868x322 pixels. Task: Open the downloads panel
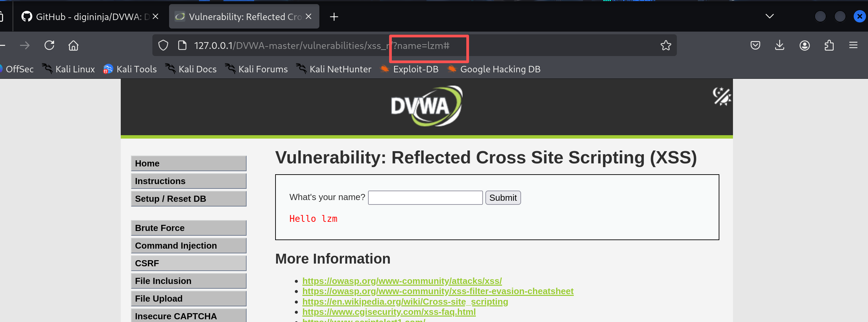[780, 45]
